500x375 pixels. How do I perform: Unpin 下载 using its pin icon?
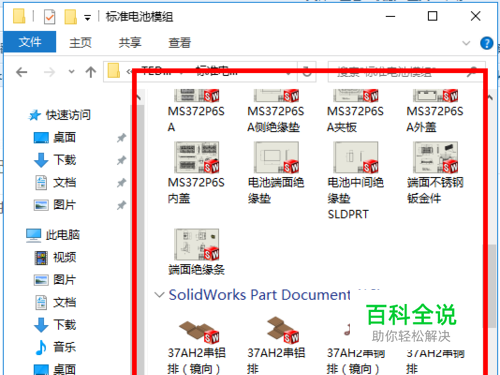tap(121, 160)
